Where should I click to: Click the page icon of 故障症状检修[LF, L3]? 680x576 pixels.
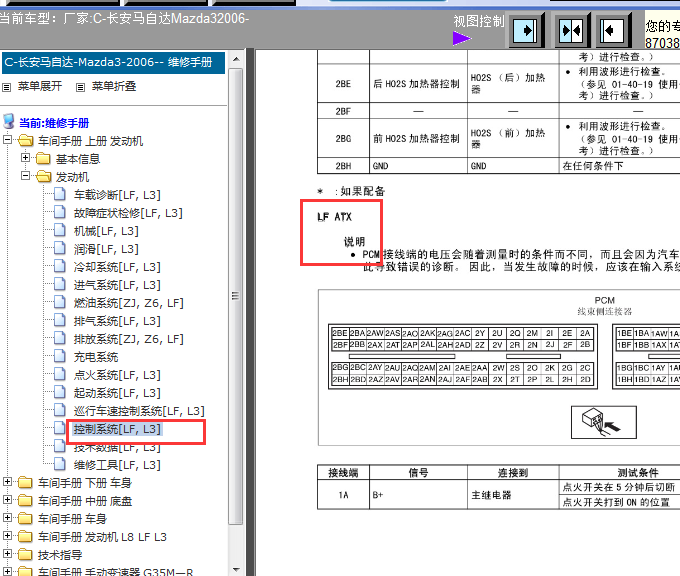(x=60, y=212)
